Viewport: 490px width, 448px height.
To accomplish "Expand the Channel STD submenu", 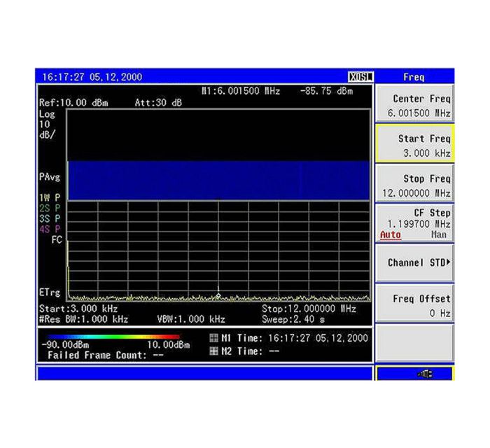I will click(x=414, y=262).
